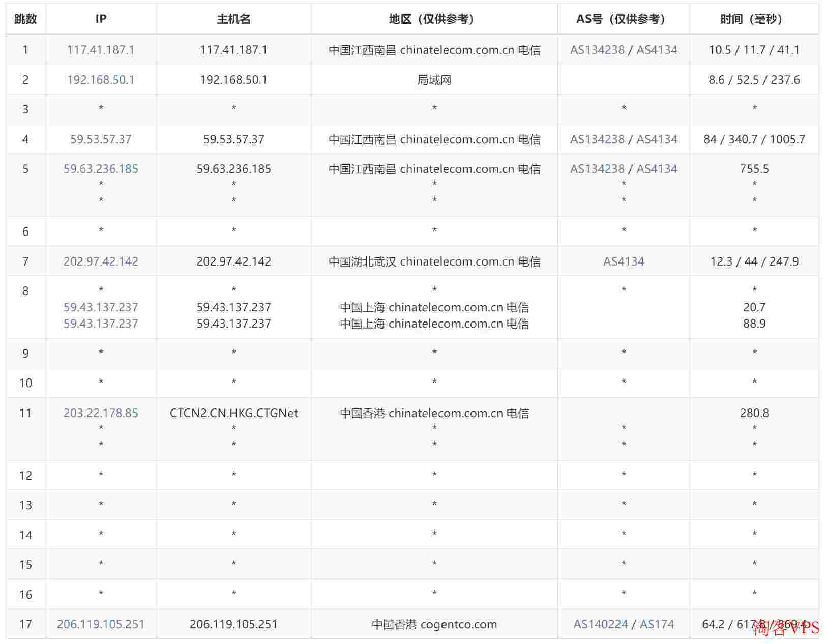Click the AS号（仅供参考） column header
The width and height of the screenshot is (825, 644).
coord(624,19)
